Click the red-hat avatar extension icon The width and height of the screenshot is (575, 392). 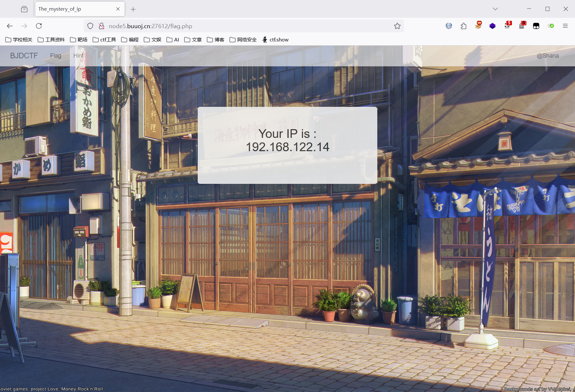[x=478, y=25]
